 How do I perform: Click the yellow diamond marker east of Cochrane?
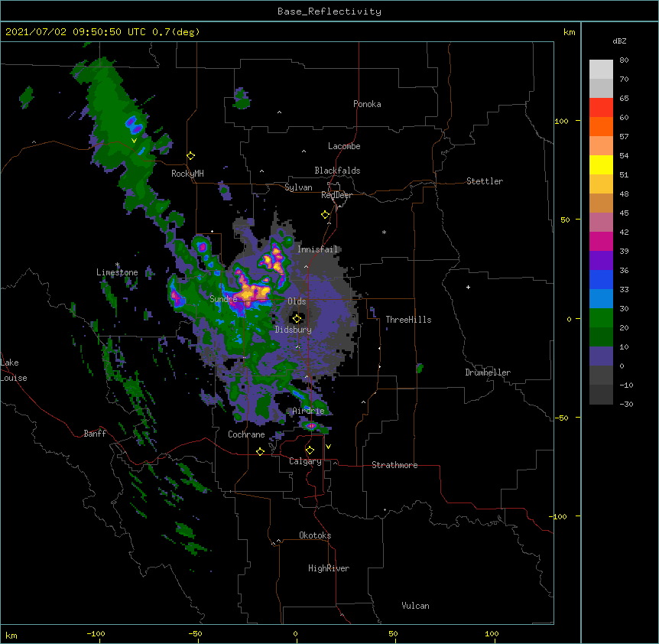tap(260, 451)
